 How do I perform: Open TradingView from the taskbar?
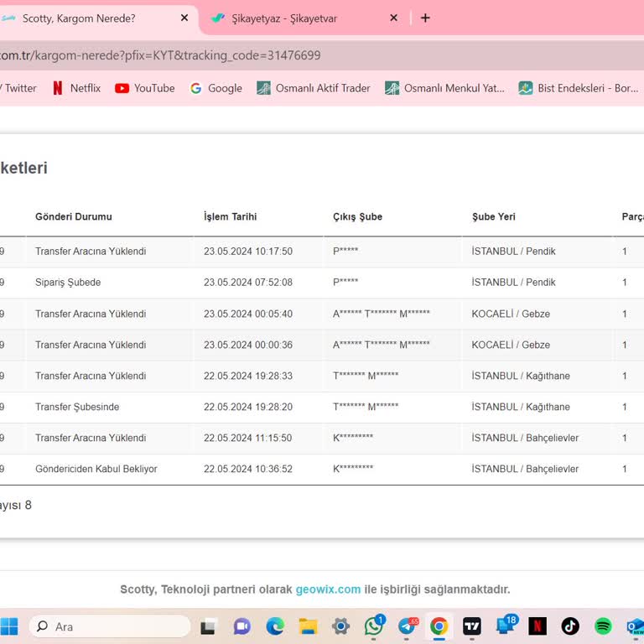point(472,626)
